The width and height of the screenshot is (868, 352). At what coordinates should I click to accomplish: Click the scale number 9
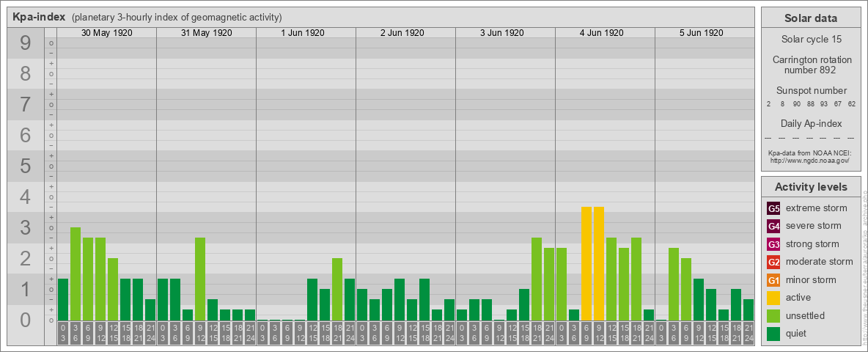click(x=25, y=43)
